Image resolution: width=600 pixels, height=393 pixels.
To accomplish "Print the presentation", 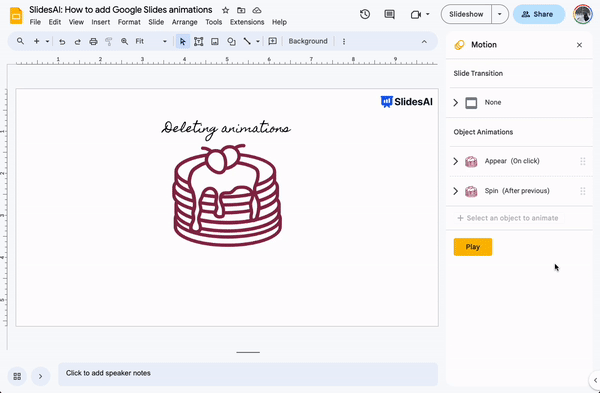I will [x=93, y=41].
